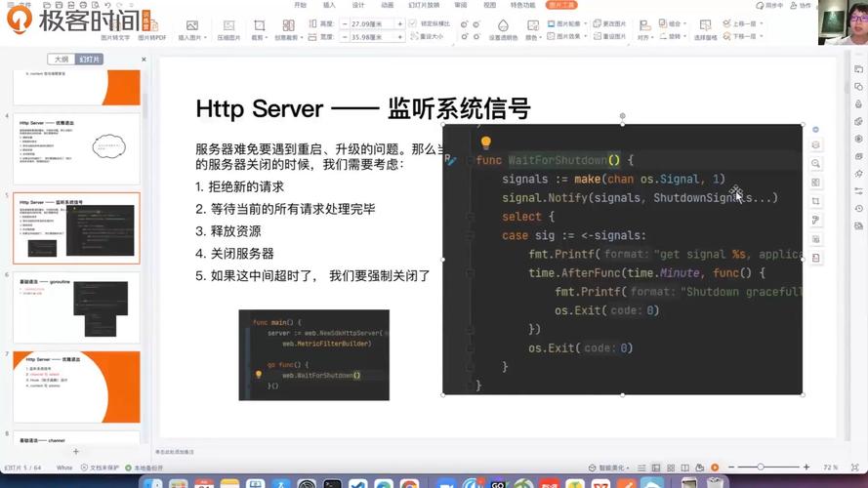Screen dimensions: 868x488
Task: Click the Compress Picture (压缩图片) icon
Action: (x=228, y=25)
